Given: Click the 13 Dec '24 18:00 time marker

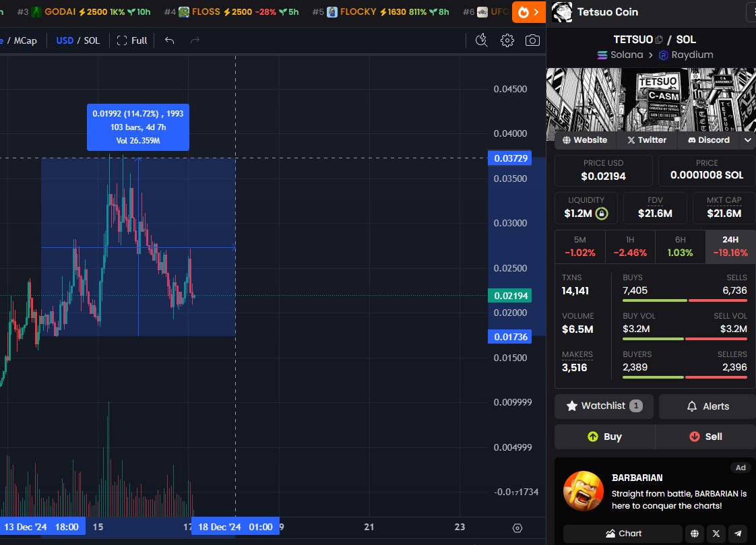Looking at the screenshot, I should 42,527.
